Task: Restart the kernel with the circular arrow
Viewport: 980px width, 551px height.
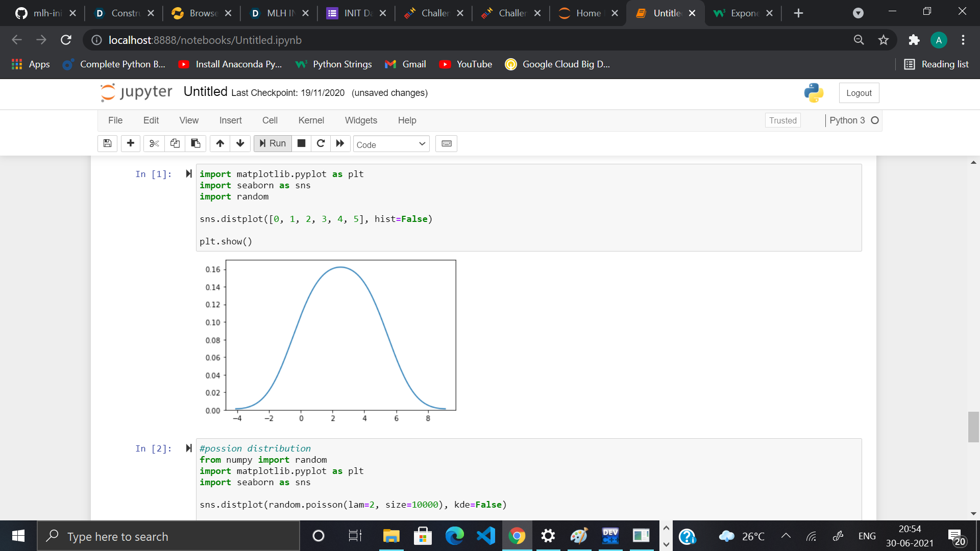Action: click(321, 143)
